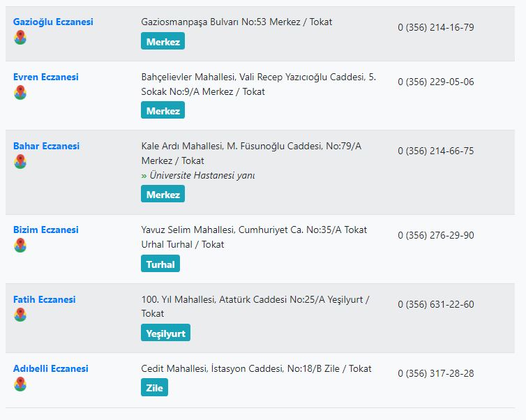Open map pin for Evren Eczanesi
526x420 pixels.
[20, 92]
